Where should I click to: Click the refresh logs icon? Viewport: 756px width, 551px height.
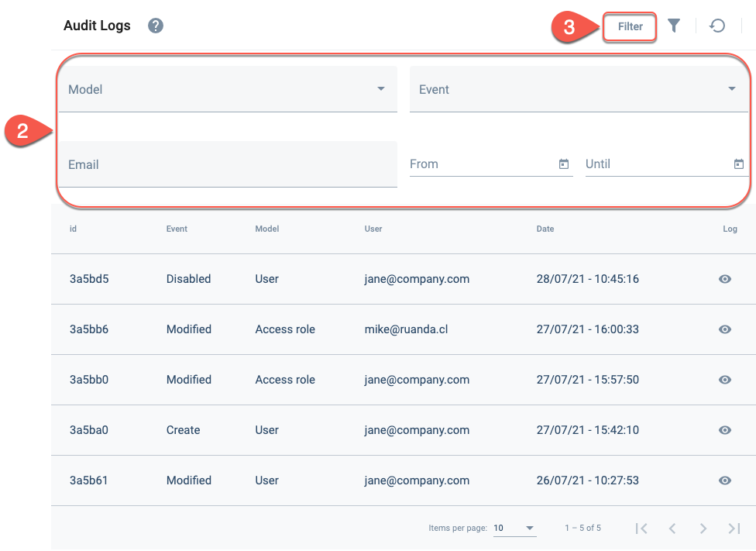(x=717, y=26)
